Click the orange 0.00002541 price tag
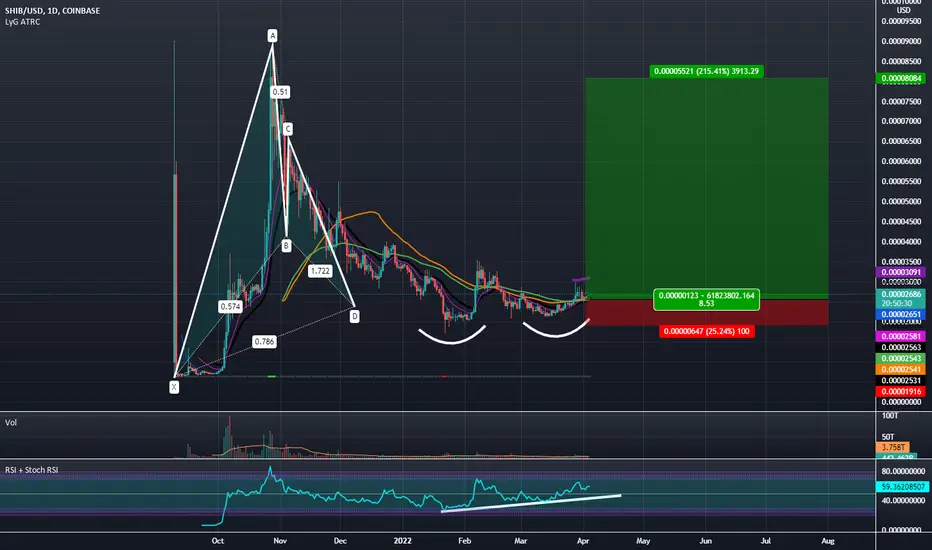 [901, 369]
